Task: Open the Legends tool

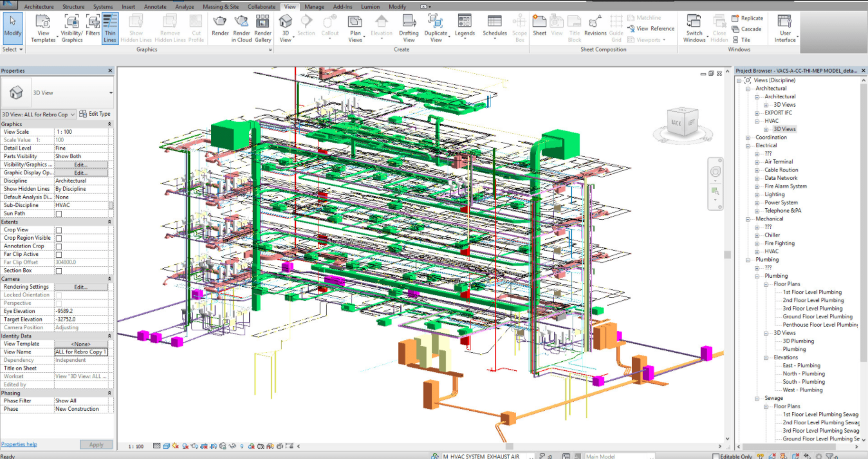Action: (465, 26)
